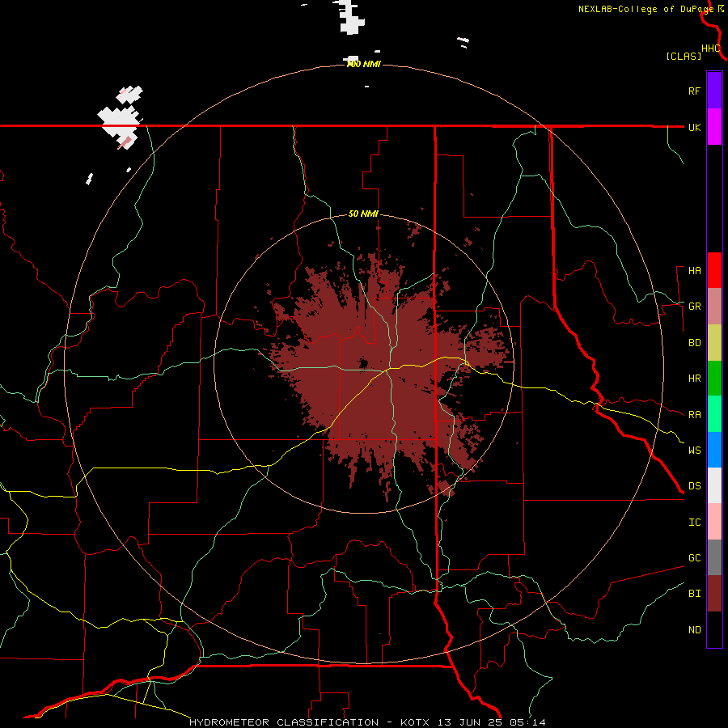Click the 'ND' legend label
Image resolution: width=728 pixels, height=728 pixels.
[x=694, y=630]
